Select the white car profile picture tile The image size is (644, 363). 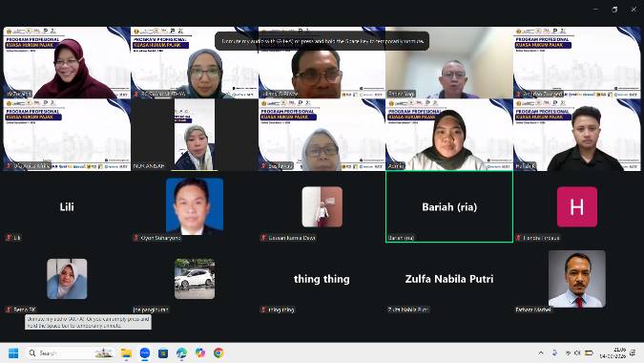pyautogui.click(x=195, y=279)
